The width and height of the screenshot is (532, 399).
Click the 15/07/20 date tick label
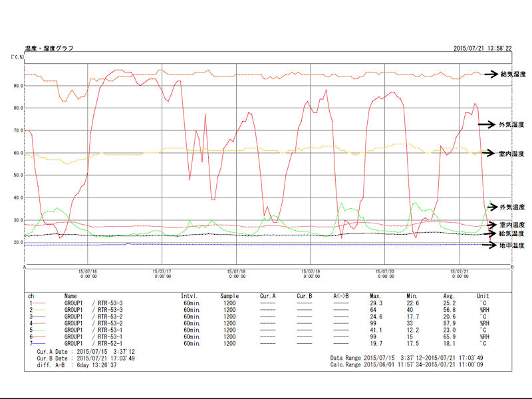click(386, 273)
